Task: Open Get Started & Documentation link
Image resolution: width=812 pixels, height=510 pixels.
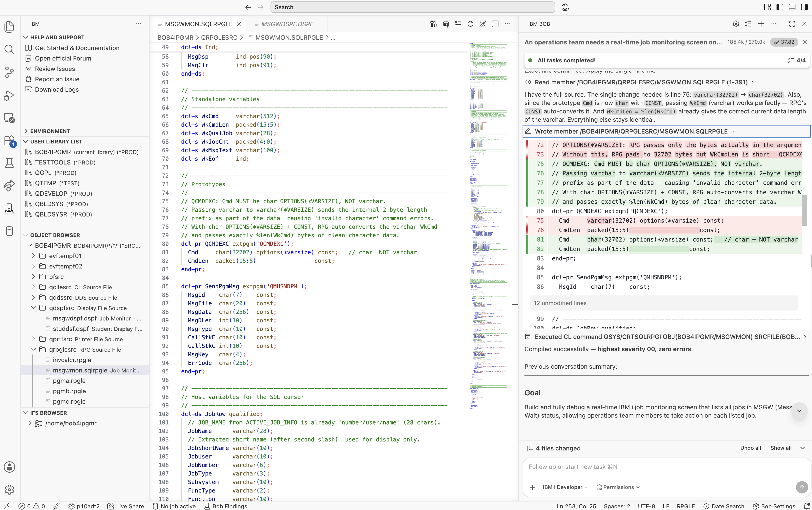Action: click(x=77, y=48)
